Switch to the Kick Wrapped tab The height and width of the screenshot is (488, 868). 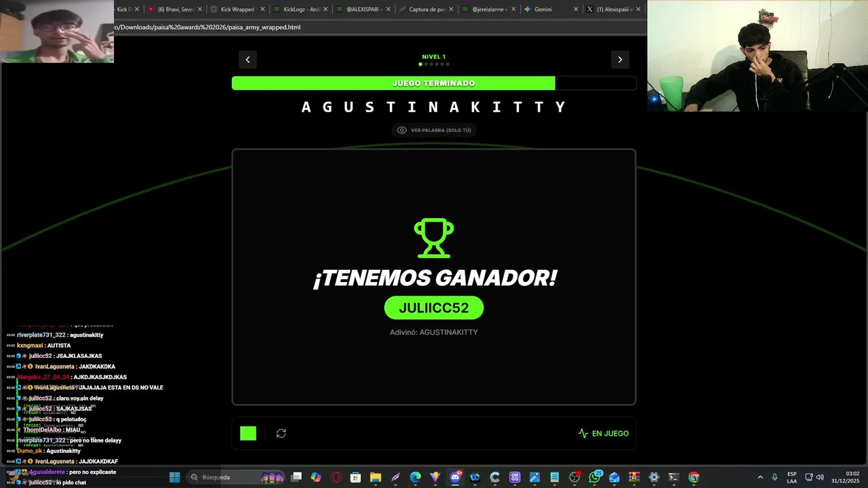[x=237, y=9]
